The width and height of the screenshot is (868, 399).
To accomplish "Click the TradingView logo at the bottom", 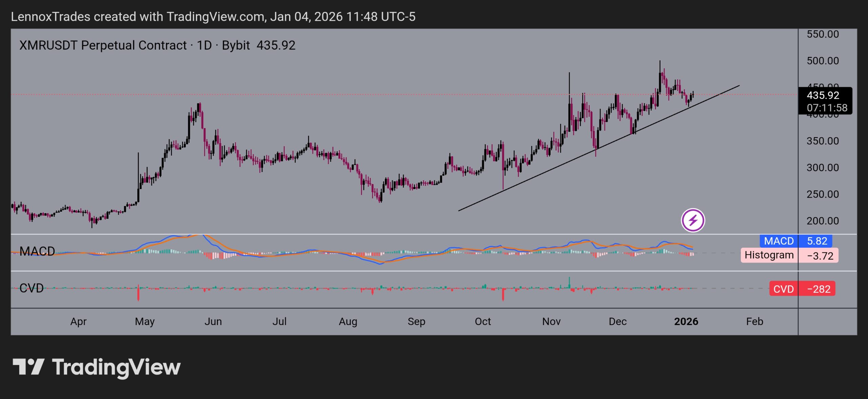I will [97, 368].
